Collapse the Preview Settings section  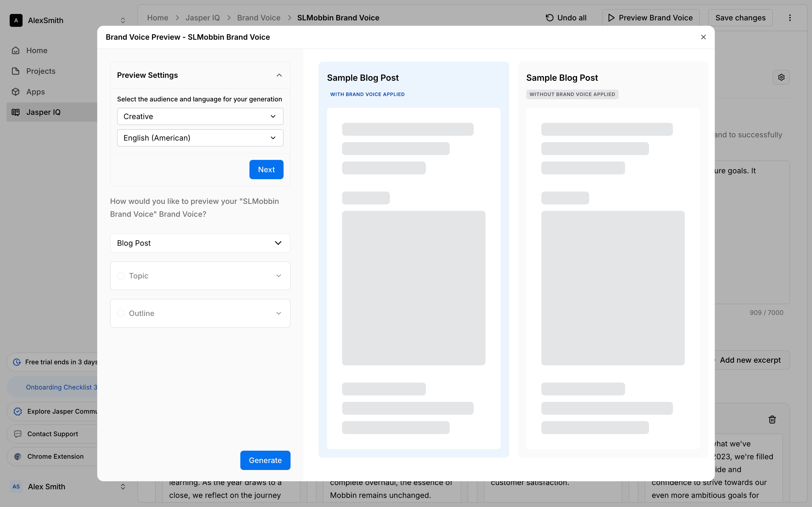279,75
